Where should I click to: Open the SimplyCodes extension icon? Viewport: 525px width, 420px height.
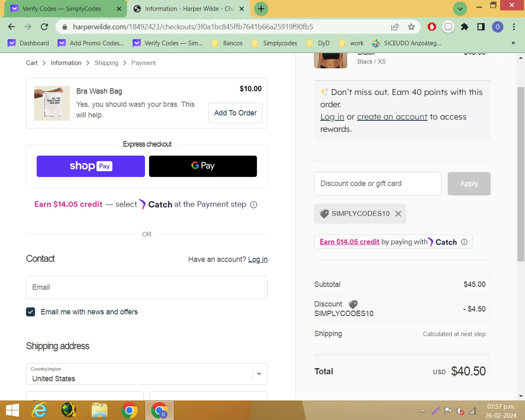(x=448, y=27)
